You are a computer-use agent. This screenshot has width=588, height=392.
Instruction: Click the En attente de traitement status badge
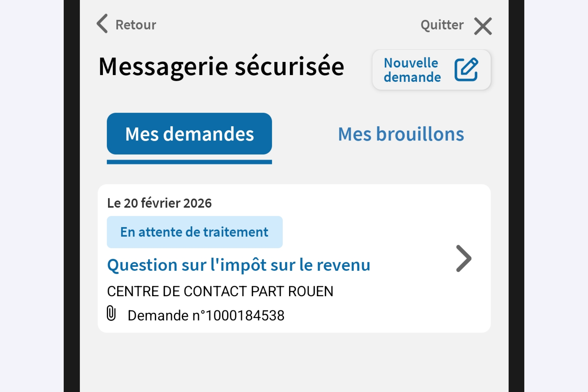point(195,232)
